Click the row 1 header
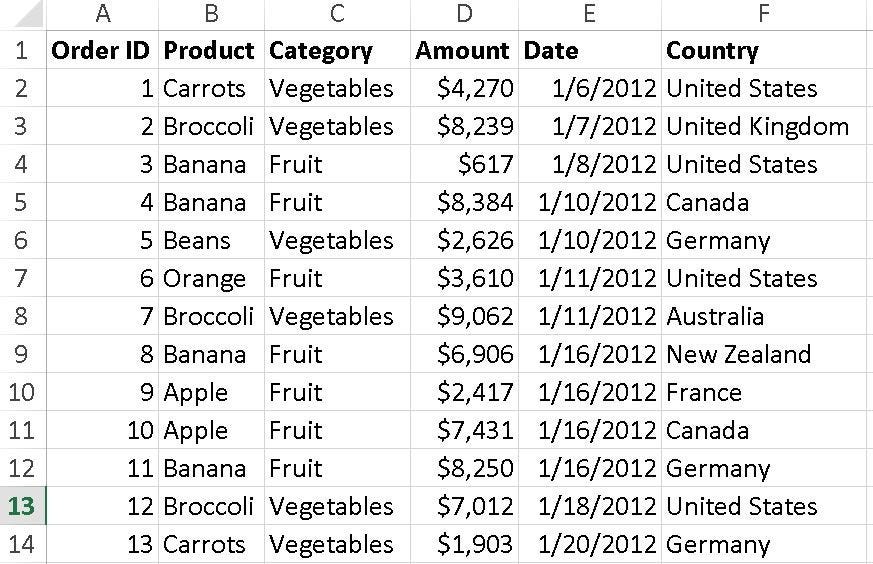 pos(22,50)
